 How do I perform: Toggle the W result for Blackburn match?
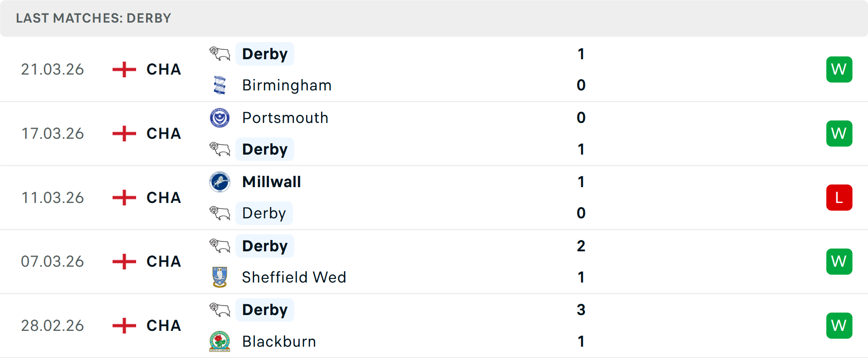coord(839,325)
